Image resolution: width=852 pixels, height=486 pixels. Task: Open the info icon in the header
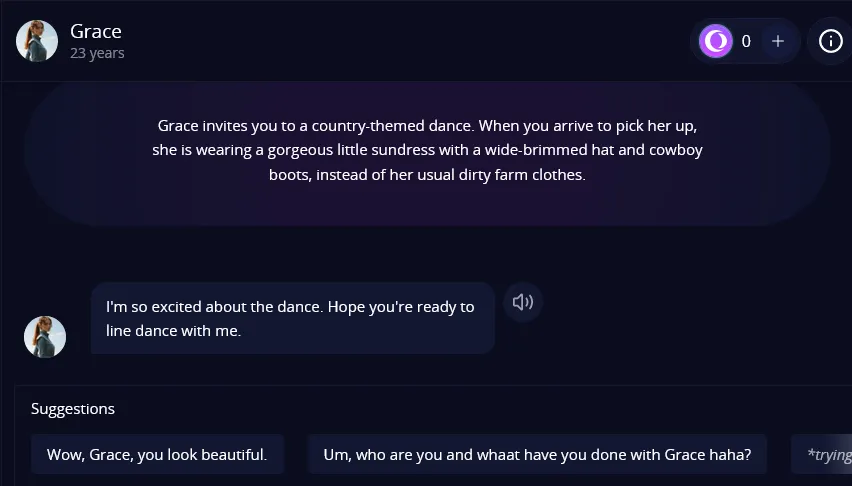(830, 41)
